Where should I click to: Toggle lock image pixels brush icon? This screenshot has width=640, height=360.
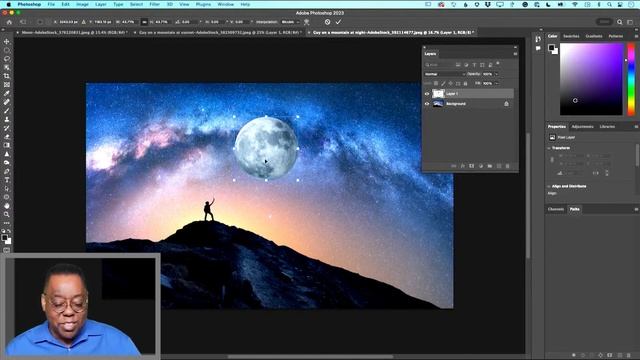(443, 83)
